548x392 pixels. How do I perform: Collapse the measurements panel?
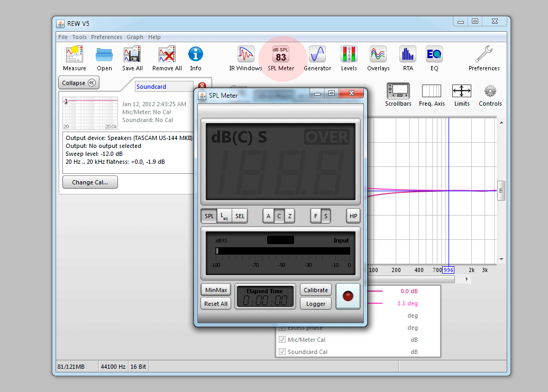point(78,82)
